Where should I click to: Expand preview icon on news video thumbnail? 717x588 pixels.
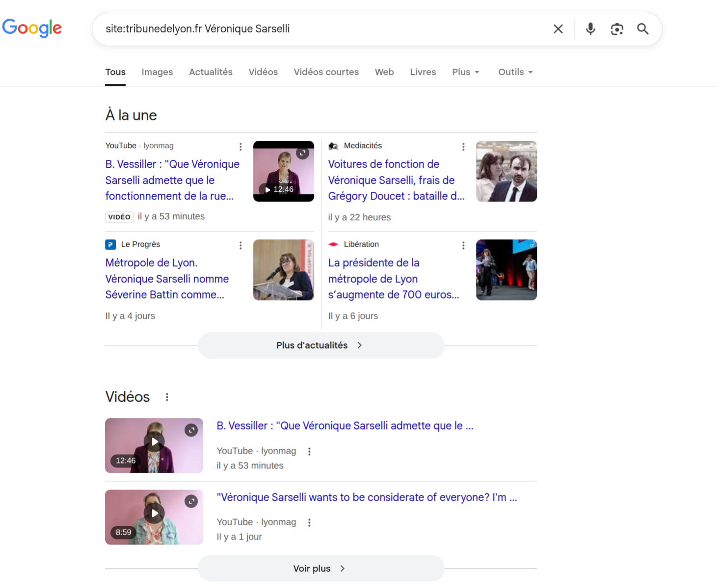tap(303, 153)
